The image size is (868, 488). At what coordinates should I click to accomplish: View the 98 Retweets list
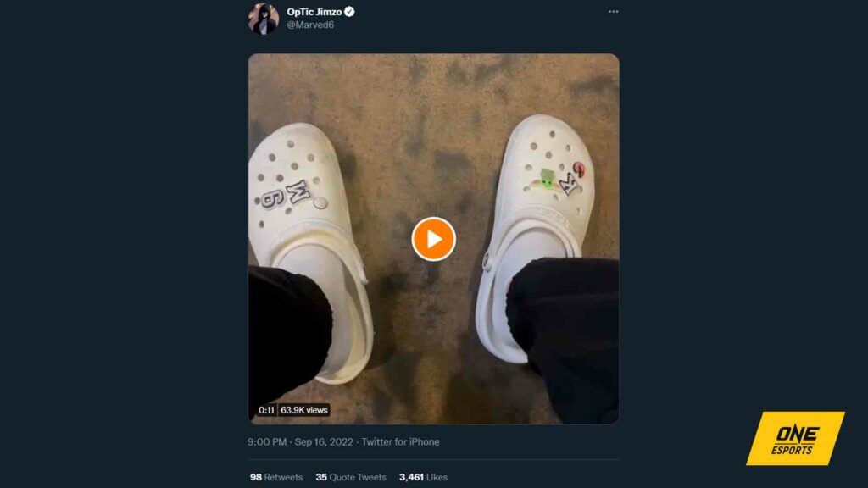click(275, 478)
